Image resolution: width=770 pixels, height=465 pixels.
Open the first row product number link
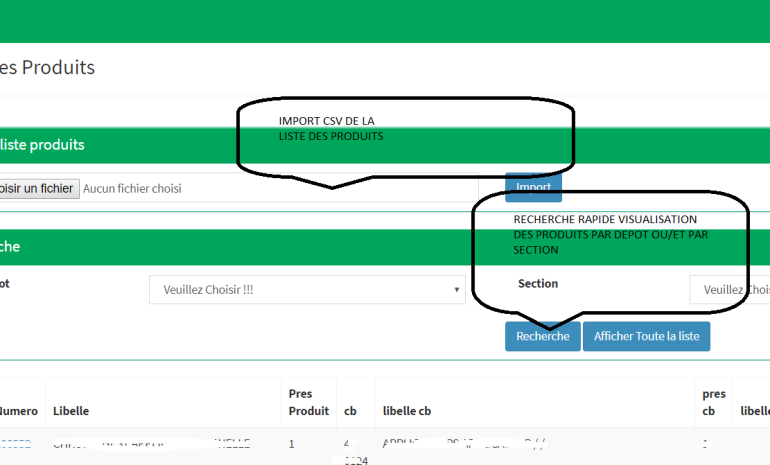(x=15, y=444)
